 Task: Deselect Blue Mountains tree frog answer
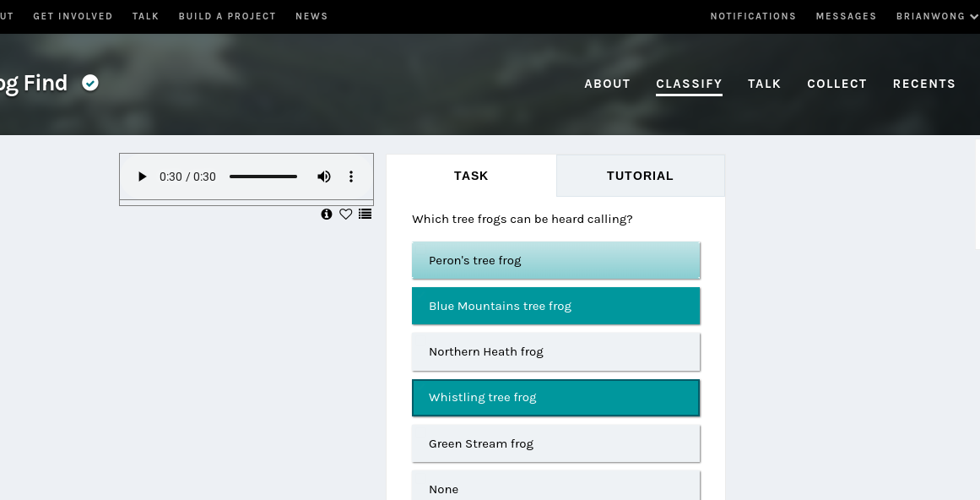pos(555,306)
